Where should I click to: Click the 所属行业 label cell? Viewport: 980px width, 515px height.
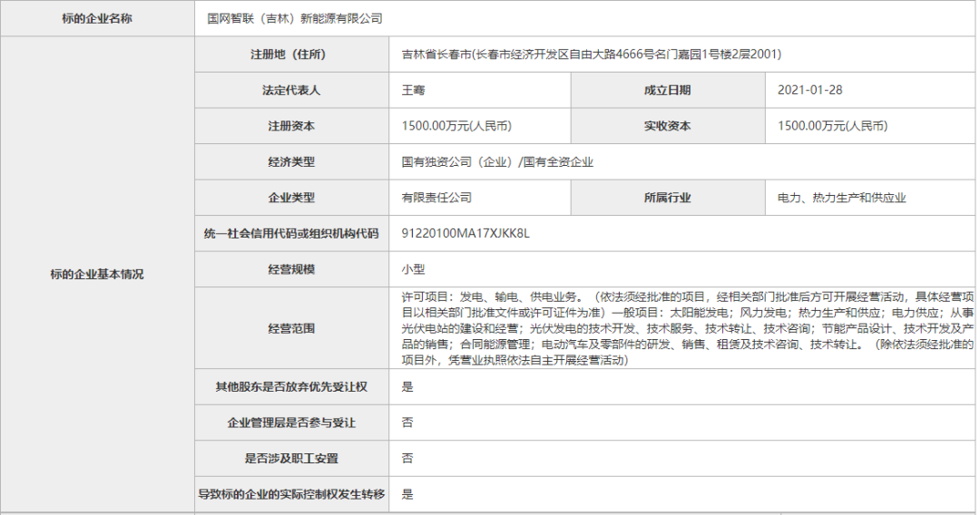[667, 198]
